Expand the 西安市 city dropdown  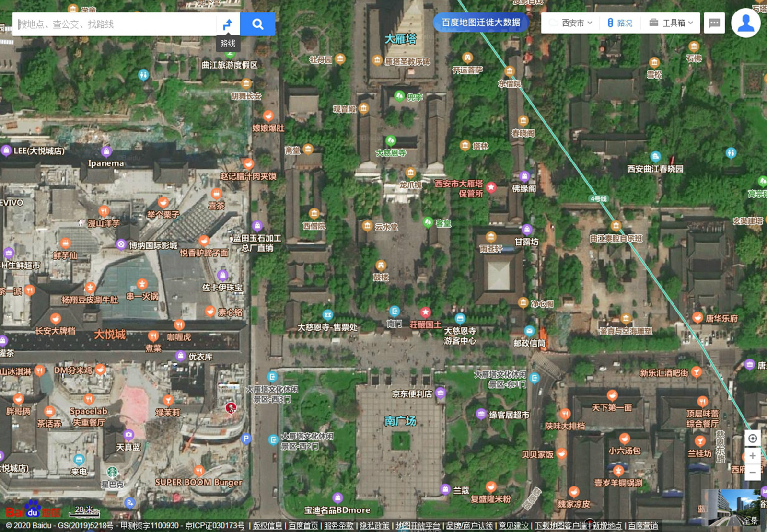[576, 23]
